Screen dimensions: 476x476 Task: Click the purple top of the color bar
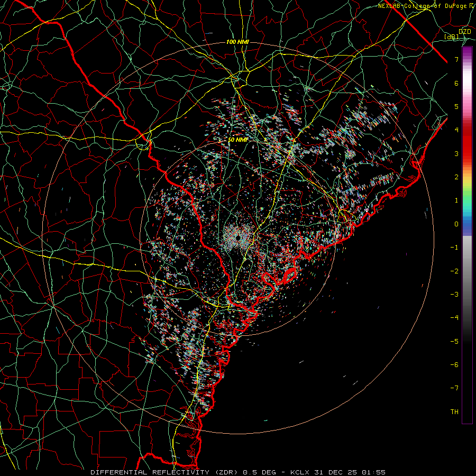coord(467,52)
